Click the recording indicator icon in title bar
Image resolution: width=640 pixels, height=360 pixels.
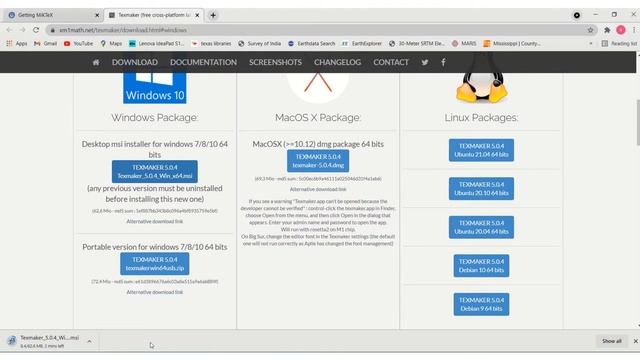coord(577,15)
